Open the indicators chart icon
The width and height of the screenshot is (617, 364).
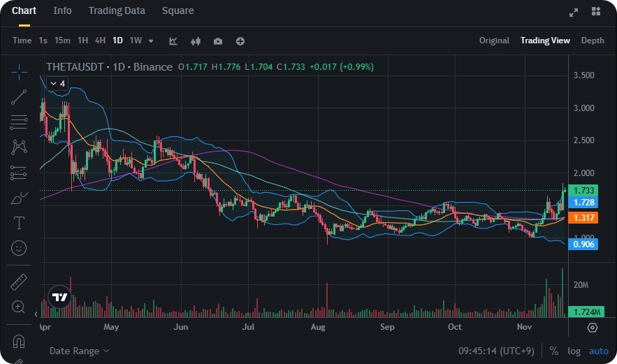pyautogui.click(x=173, y=41)
